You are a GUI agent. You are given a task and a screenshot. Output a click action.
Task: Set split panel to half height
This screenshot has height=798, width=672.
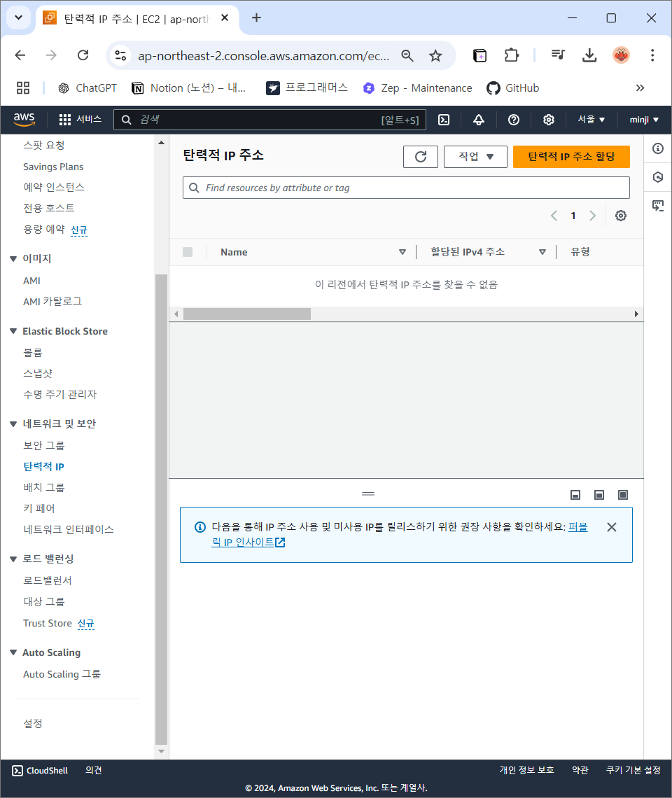coord(599,495)
